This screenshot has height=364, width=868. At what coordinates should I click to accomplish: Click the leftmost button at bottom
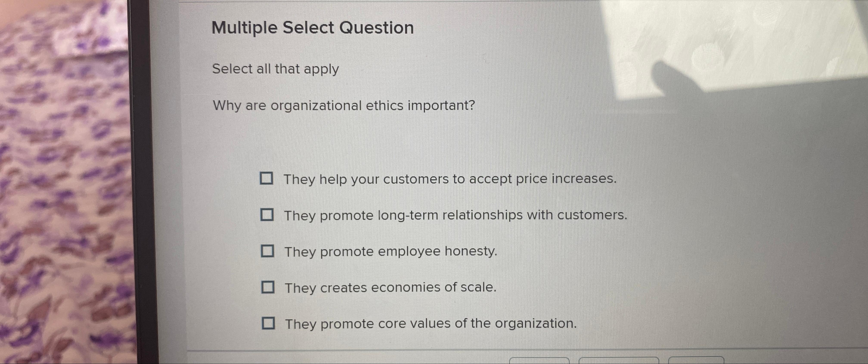coord(539,361)
